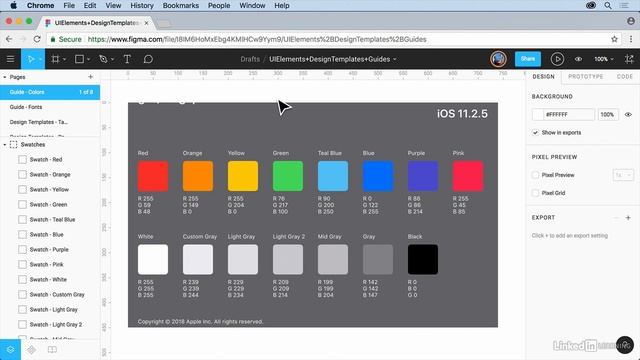Open the Design Templates - Ta... page

50,122
